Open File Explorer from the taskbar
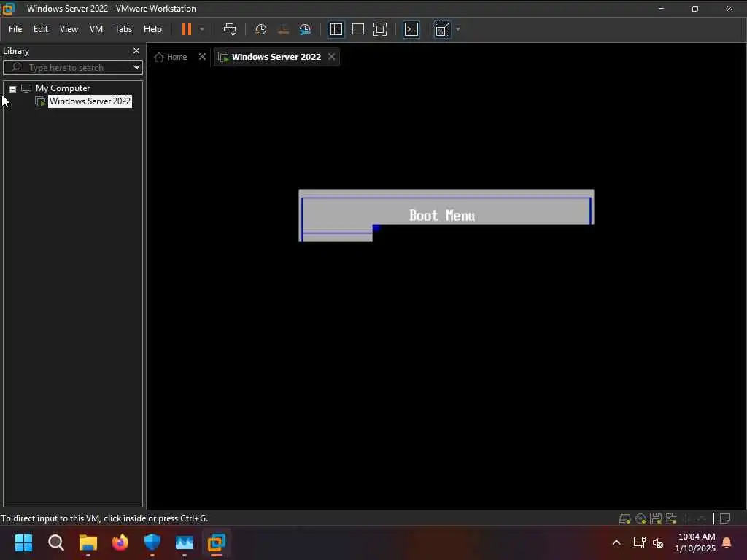 [x=88, y=542]
